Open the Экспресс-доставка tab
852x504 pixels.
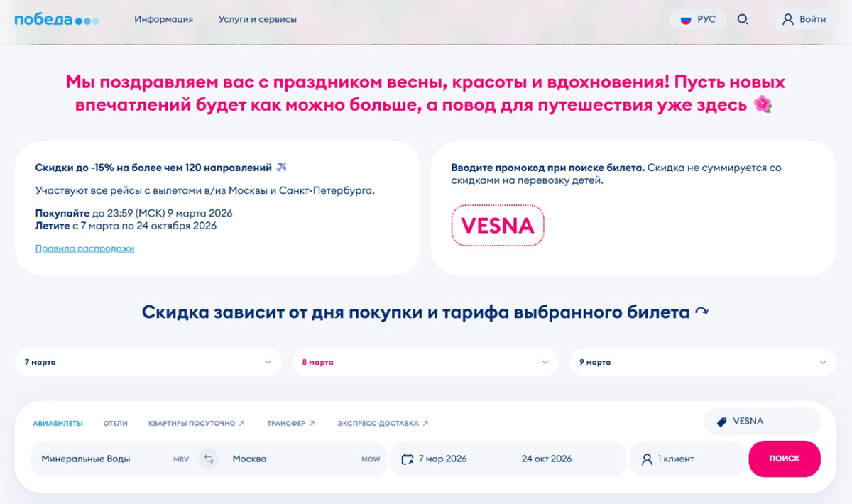pyautogui.click(x=383, y=424)
